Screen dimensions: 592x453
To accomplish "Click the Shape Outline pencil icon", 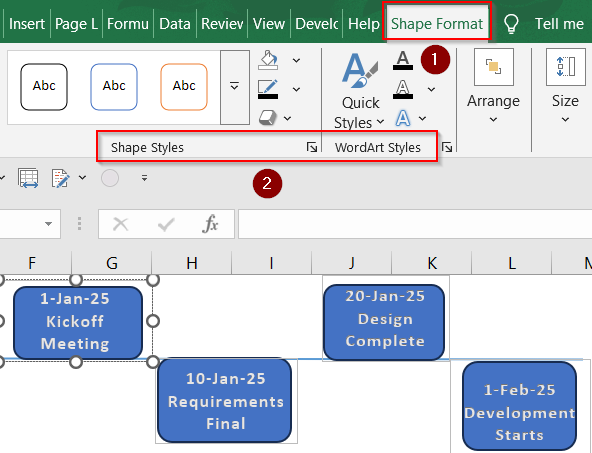I will [x=268, y=89].
